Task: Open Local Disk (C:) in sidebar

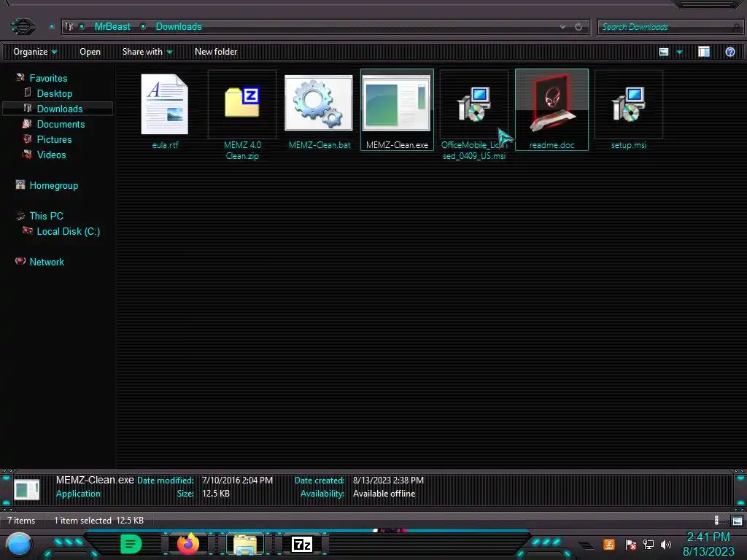Action: coord(68,231)
